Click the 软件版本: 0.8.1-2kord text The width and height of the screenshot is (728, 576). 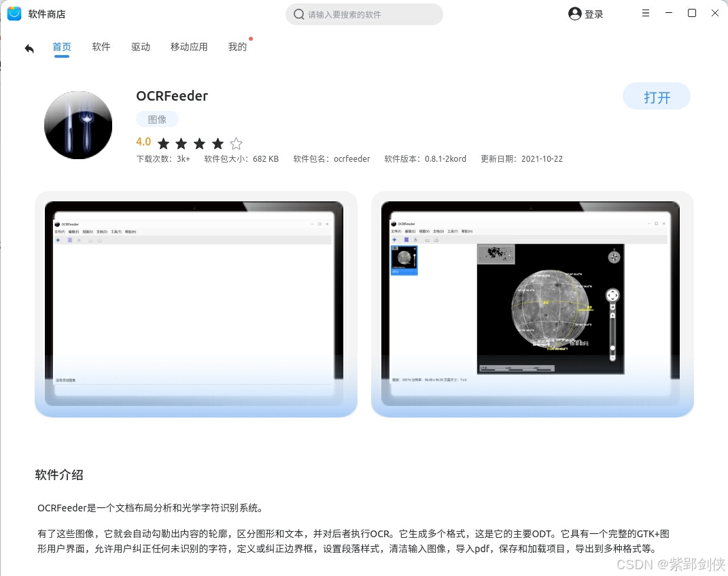pos(426,159)
